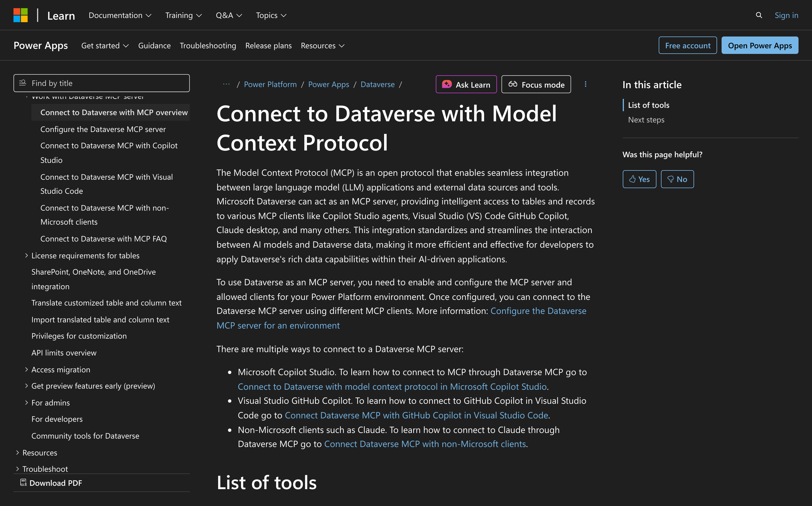Open the Release plans menu item

point(268,45)
